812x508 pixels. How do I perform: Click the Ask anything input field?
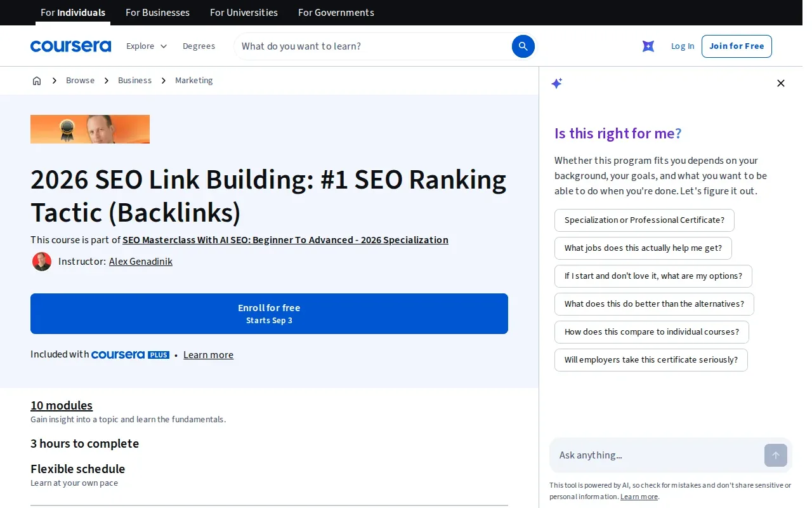tap(657, 455)
